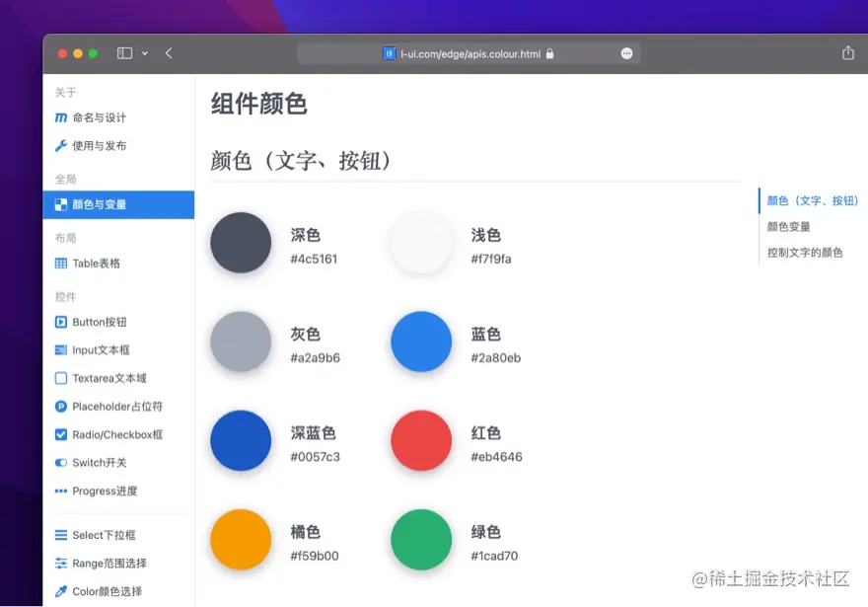Click the Input文本框 icon

tap(60, 349)
